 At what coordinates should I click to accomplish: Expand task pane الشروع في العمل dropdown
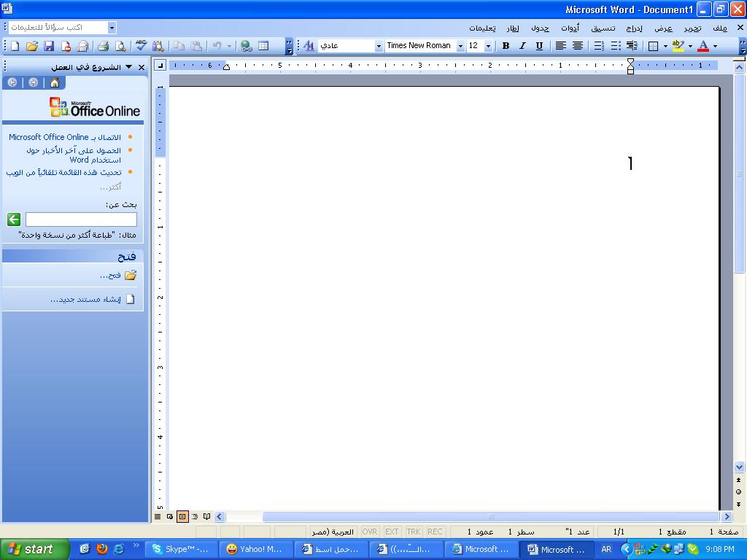[129, 67]
